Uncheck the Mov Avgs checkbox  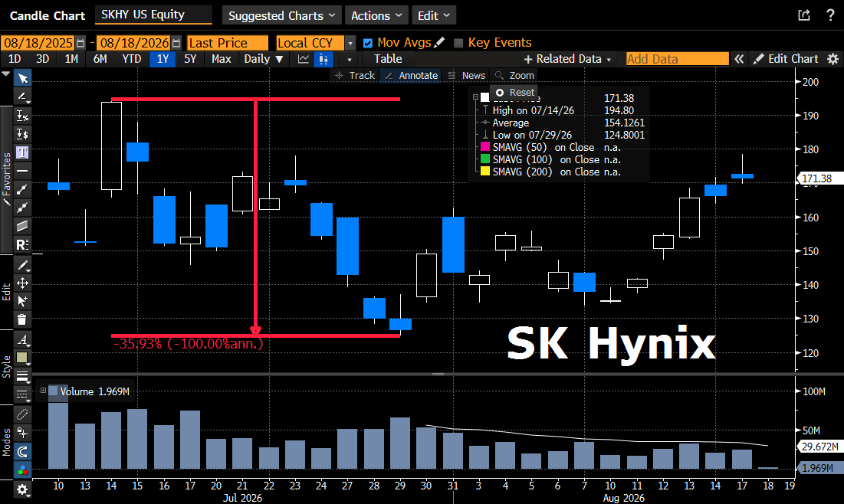click(x=368, y=42)
